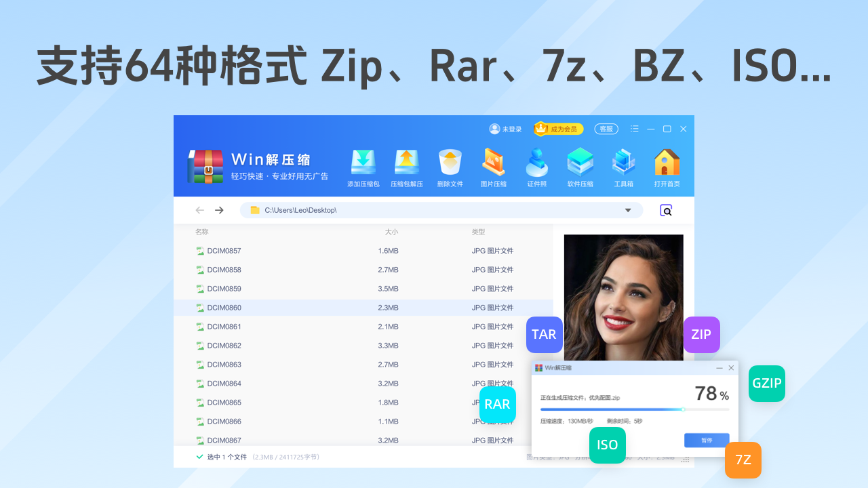Click the 成为会员 membership banner
The image size is (868, 488).
[557, 128]
